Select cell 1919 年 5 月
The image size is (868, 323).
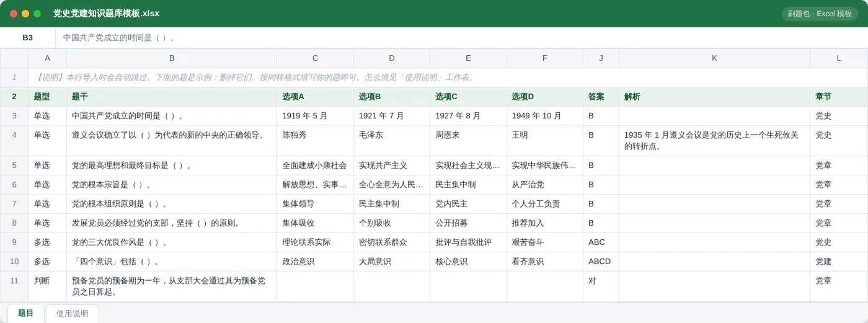[x=315, y=116]
